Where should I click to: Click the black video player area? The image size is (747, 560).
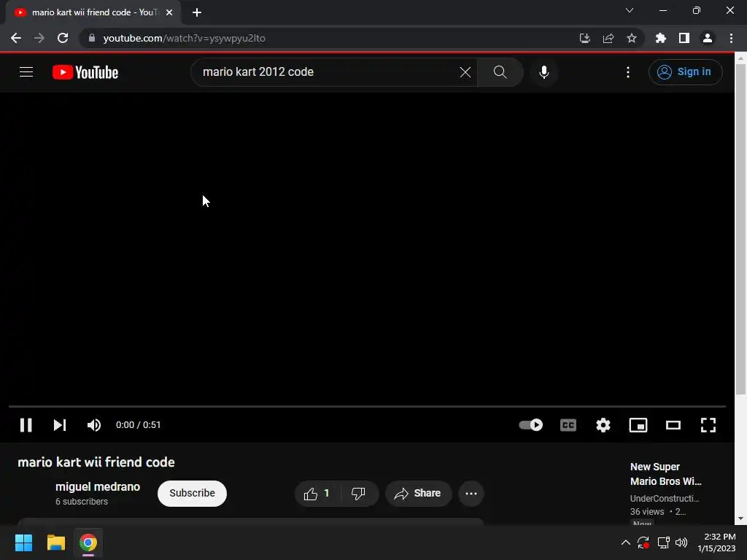[368, 248]
